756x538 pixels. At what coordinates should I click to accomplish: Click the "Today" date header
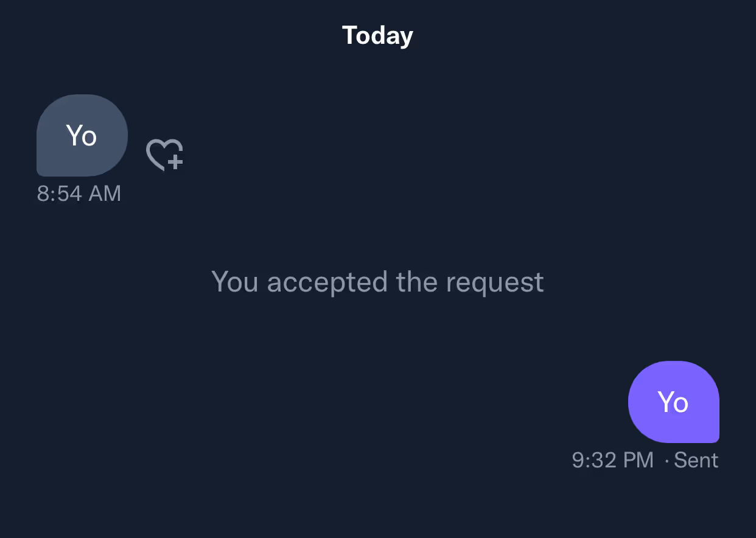click(377, 35)
